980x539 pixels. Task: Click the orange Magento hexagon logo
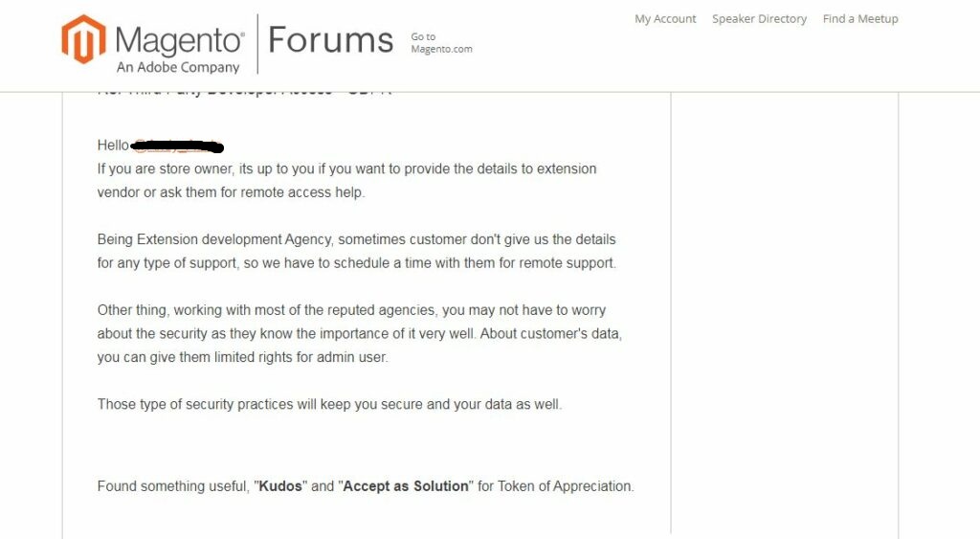click(x=83, y=39)
